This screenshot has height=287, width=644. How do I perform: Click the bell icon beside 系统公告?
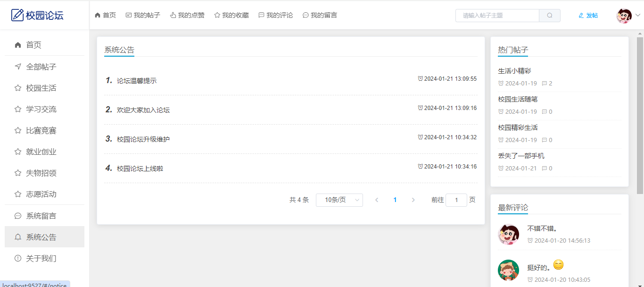tap(18, 237)
